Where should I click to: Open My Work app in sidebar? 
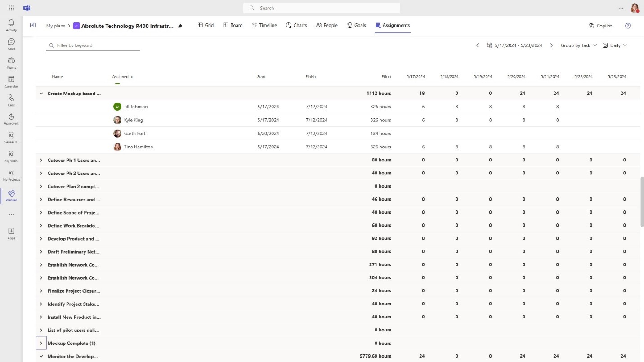pyautogui.click(x=11, y=156)
